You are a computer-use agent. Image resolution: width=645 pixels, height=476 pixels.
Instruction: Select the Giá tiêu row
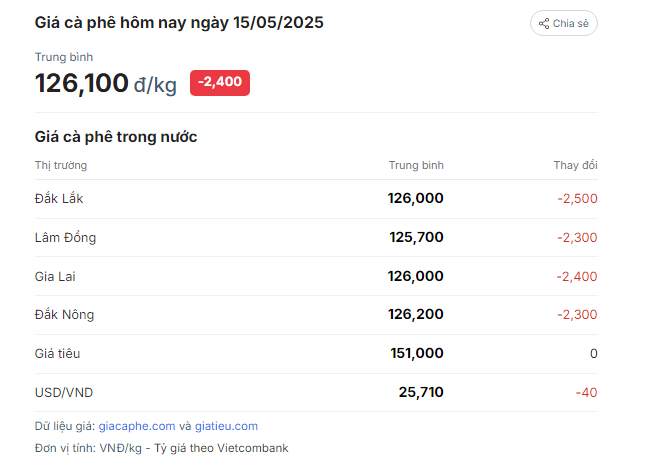(x=316, y=353)
